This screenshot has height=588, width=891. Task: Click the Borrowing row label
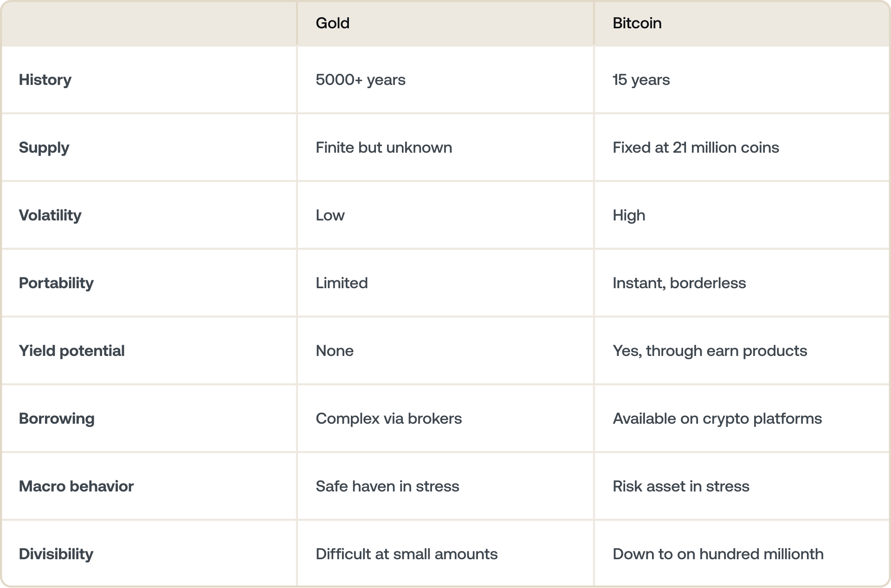(56, 419)
